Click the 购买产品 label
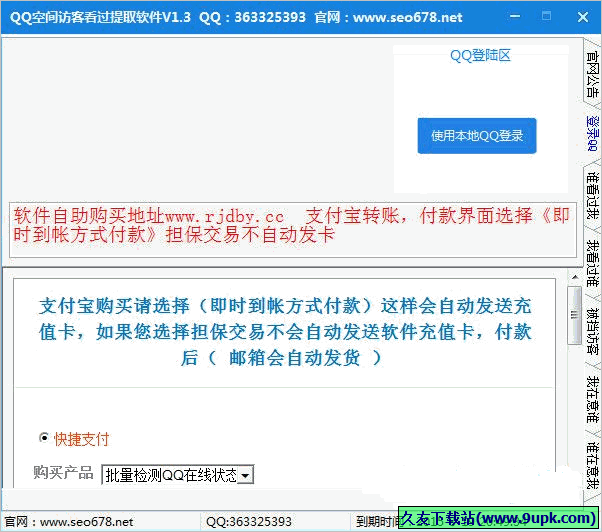Screen dimensions: 602x532 63,473
